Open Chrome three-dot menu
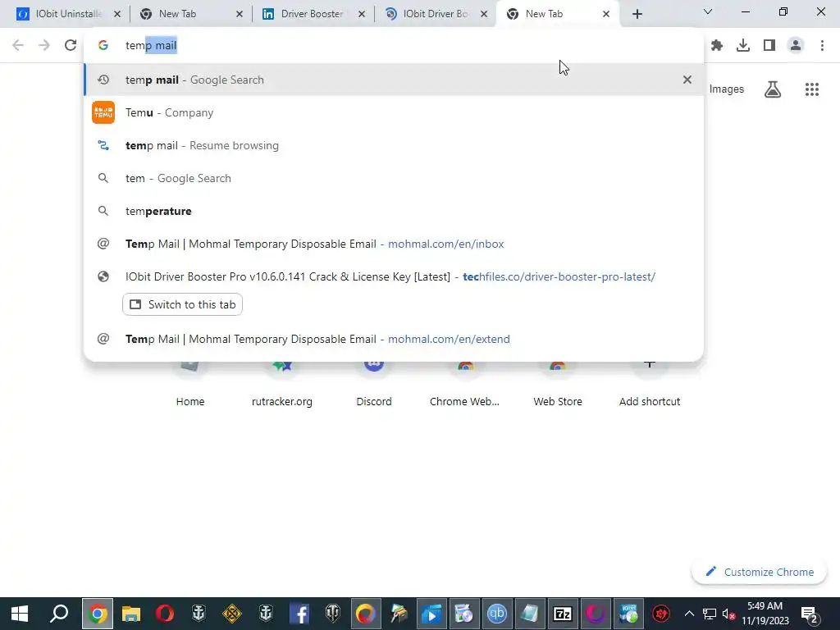This screenshot has height=630, width=840. tap(822, 46)
